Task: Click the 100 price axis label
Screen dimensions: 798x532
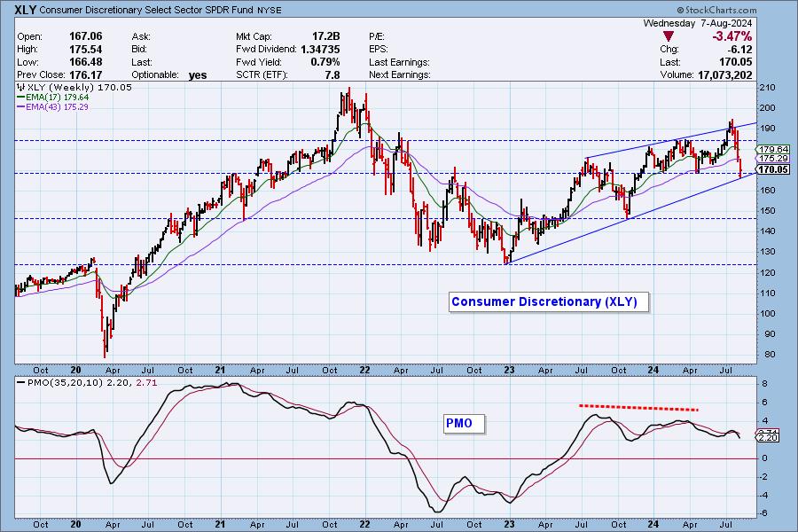Action: [767, 314]
